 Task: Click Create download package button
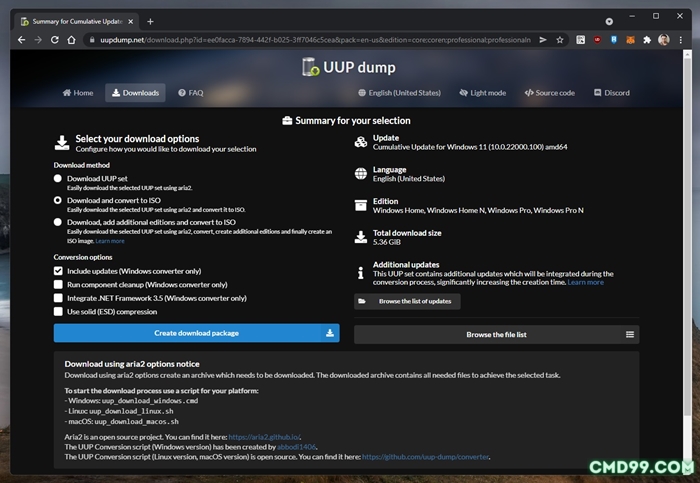[196, 333]
